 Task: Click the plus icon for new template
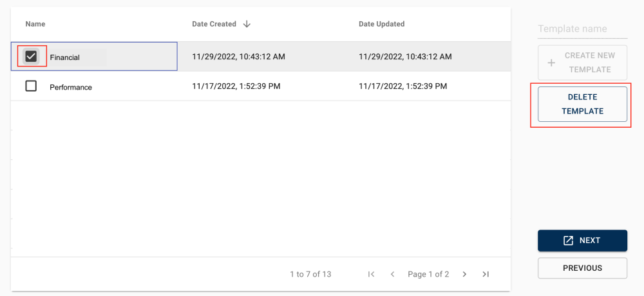pyautogui.click(x=551, y=63)
